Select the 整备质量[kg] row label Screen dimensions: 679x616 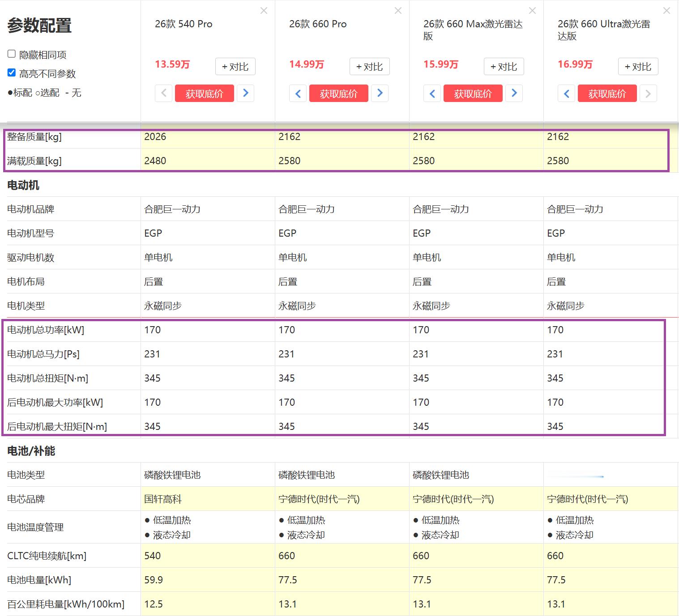34,137
